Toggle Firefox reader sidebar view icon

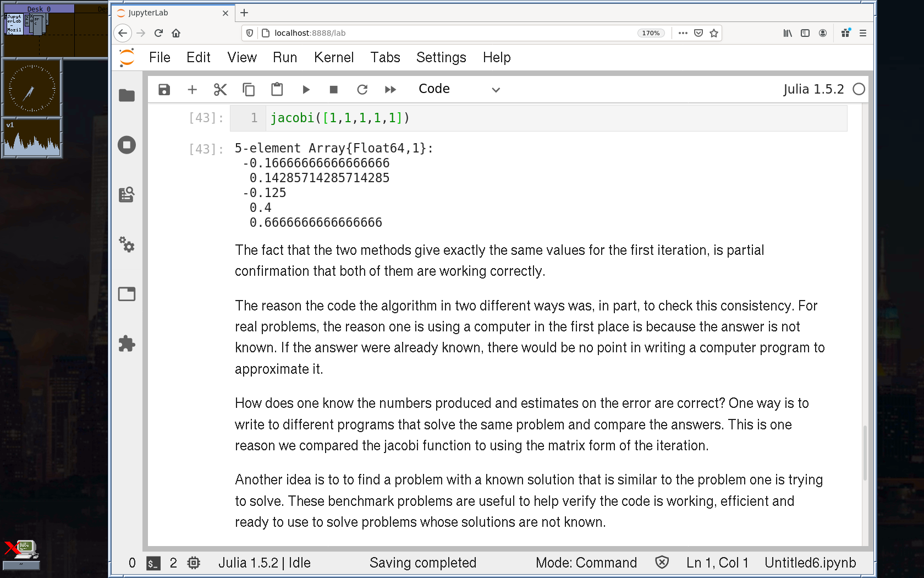tap(805, 33)
